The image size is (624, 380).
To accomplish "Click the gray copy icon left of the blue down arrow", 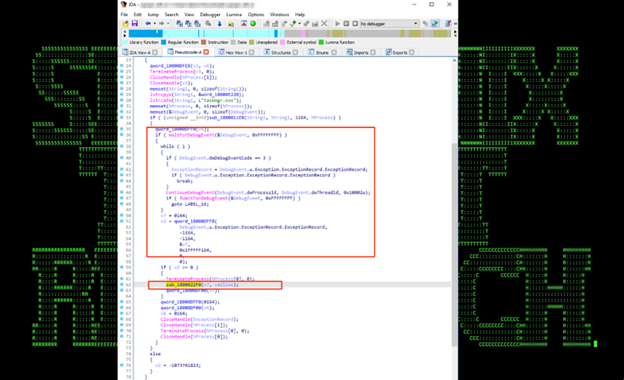I will click(208, 23).
